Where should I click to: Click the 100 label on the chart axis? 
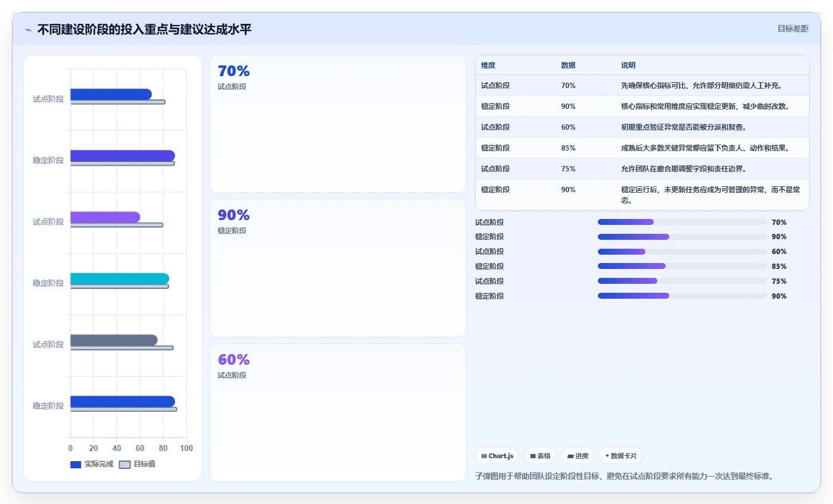click(186, 448)
